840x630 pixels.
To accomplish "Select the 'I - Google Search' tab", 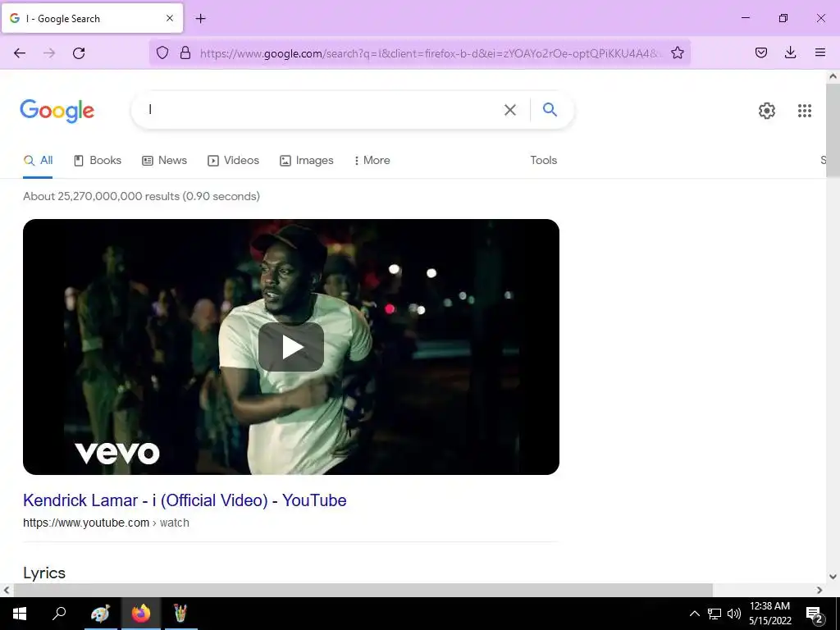I will tap(92, 18).
